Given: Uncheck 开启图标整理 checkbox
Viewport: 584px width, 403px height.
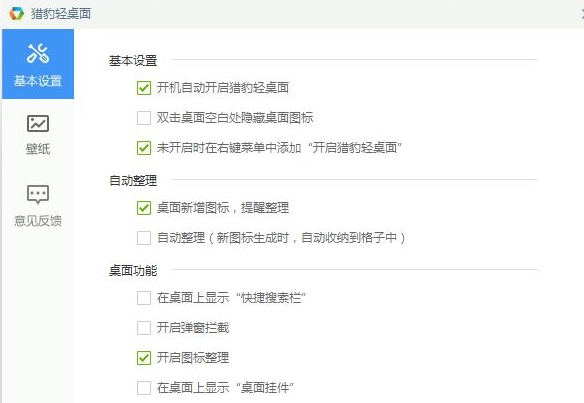Looking at the screenshot, I should [x=144, y=358].
